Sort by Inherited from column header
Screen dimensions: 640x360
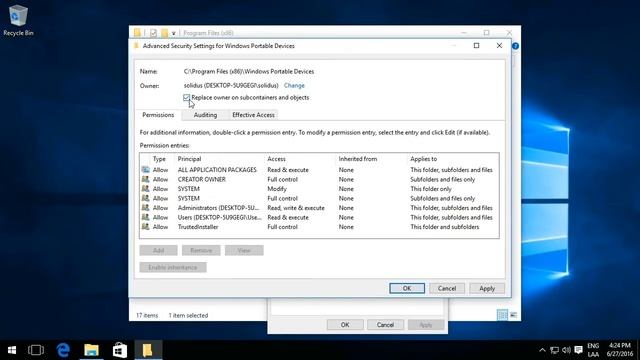pyautogui.click(x=358, y=159)
